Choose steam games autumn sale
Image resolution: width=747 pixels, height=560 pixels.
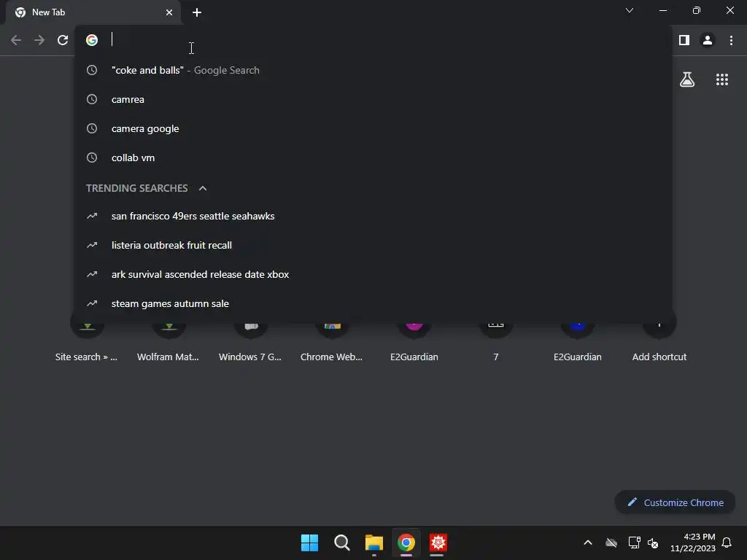[373, 303]
